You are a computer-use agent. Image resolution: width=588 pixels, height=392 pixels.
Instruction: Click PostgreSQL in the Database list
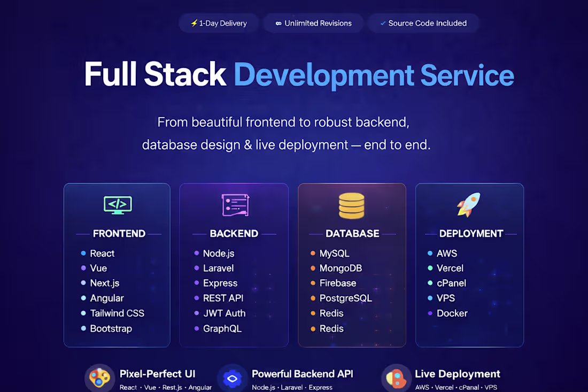tap(345, 298)
